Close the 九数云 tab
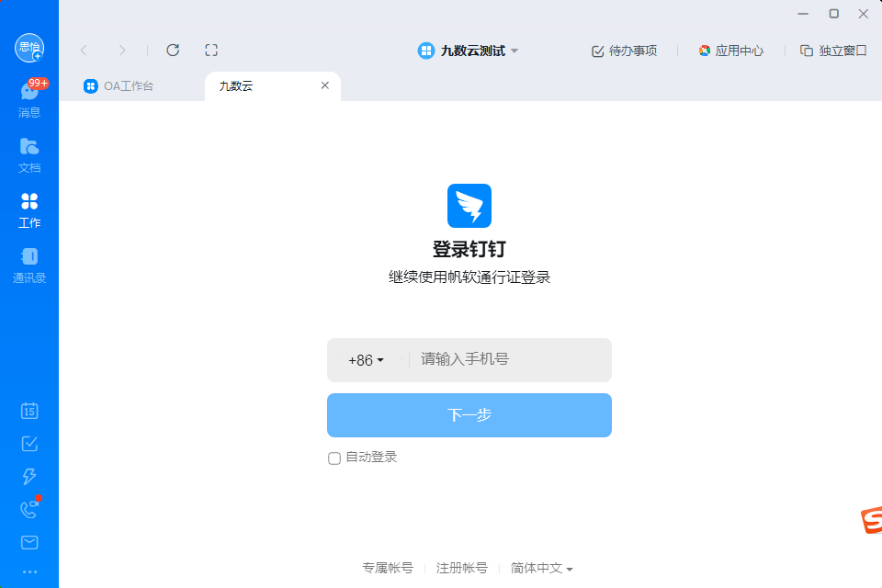The height and width of the screenshot is (588, 882). click(325, 85)
